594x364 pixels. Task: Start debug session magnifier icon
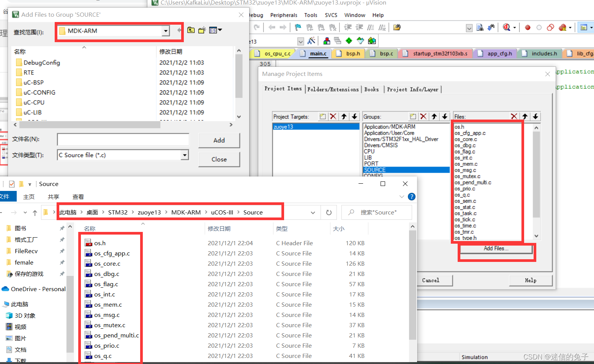(506, 27)
